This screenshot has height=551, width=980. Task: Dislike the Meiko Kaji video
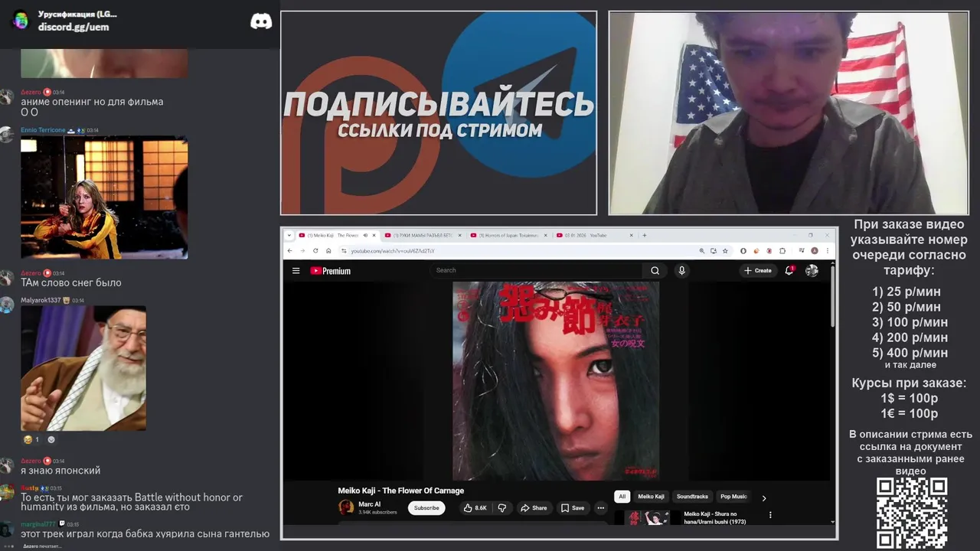[502, 507]
